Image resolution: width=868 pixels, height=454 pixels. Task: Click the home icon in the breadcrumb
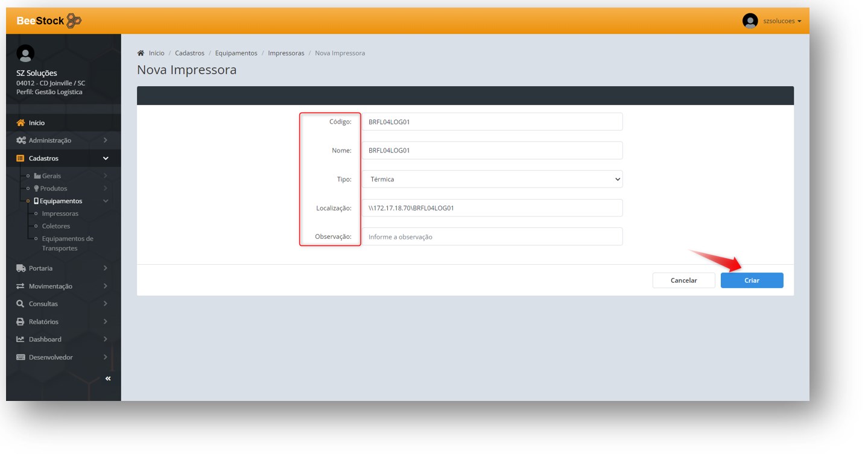pyautogui.click(x=141, y=53)
